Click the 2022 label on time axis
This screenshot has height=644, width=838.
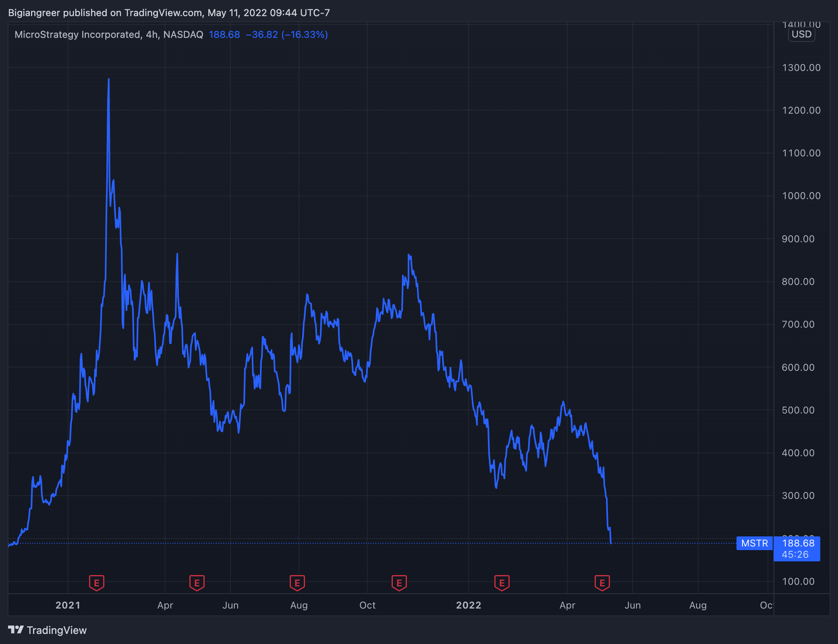(x=469, y=605)
